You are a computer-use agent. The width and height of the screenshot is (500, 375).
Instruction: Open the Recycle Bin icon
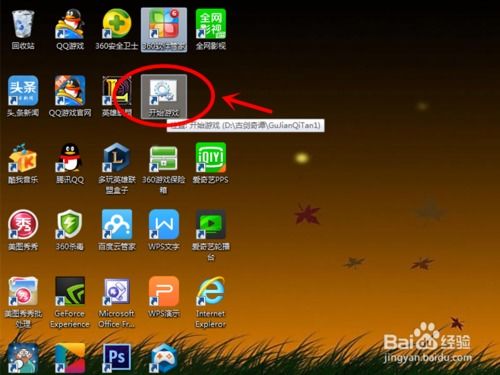[23, 24]
